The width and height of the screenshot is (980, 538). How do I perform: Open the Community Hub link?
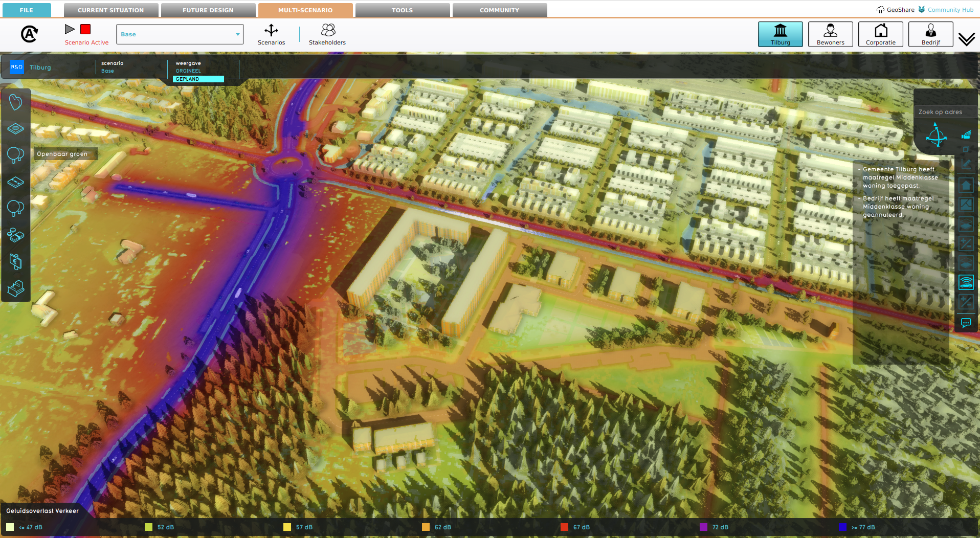950,10
